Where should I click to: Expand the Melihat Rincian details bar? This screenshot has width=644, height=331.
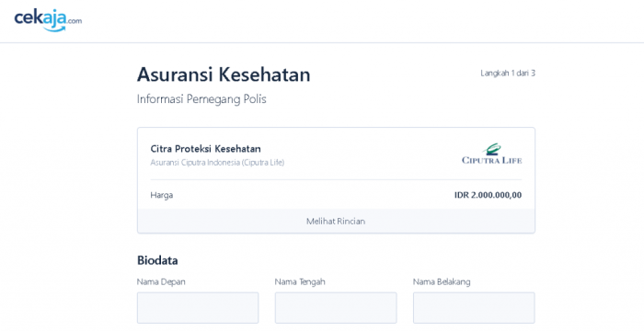click(336, 221)
